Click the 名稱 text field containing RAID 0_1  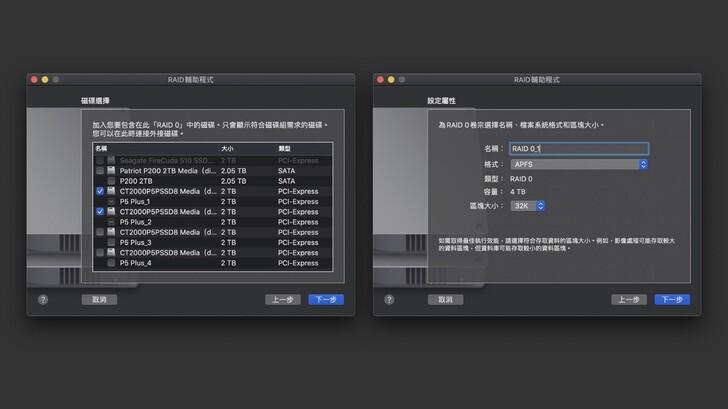[x=578, y=148]
